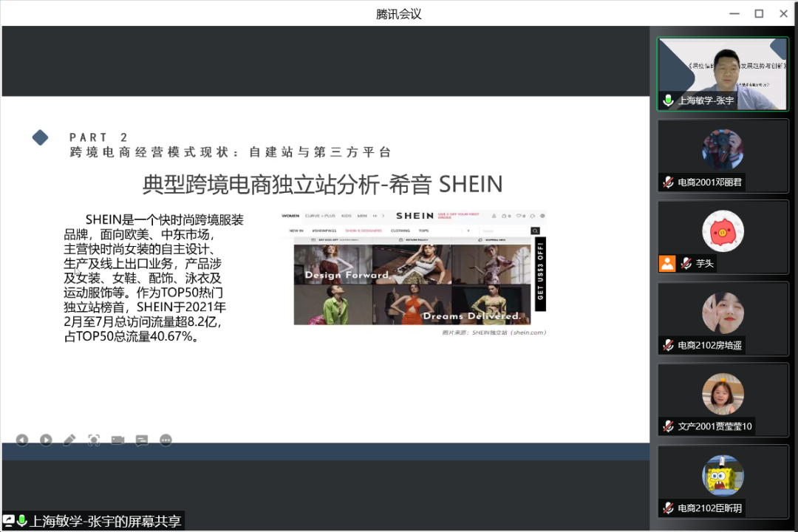Maximize the 腾讯会议 window
Viewport: 798px width, 532px height.
pos(759,14)
